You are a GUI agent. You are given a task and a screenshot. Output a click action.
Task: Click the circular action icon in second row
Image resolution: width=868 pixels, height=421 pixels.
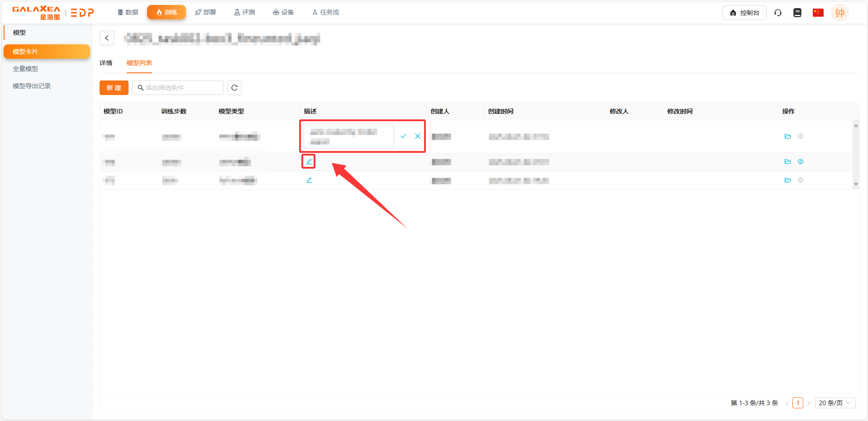801,161
